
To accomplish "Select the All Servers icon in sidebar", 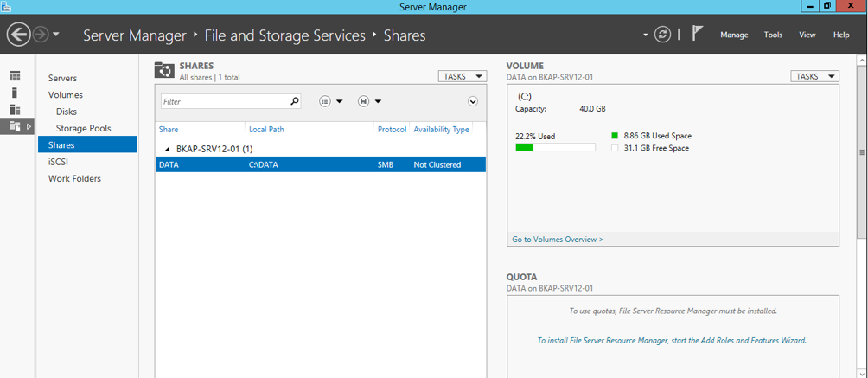I will tap(15, 109).
